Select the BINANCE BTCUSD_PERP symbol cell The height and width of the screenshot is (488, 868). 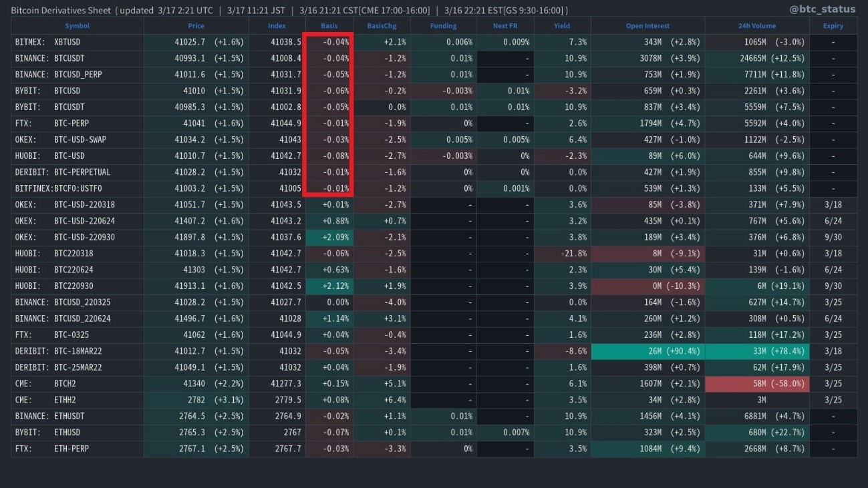click(x=78, y=74)
